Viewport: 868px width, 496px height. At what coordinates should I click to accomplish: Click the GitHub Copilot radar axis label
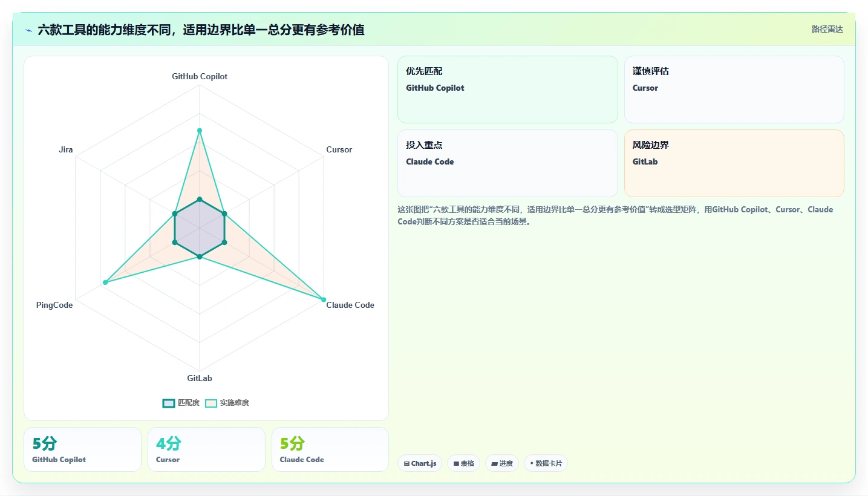tap(200, 77)
